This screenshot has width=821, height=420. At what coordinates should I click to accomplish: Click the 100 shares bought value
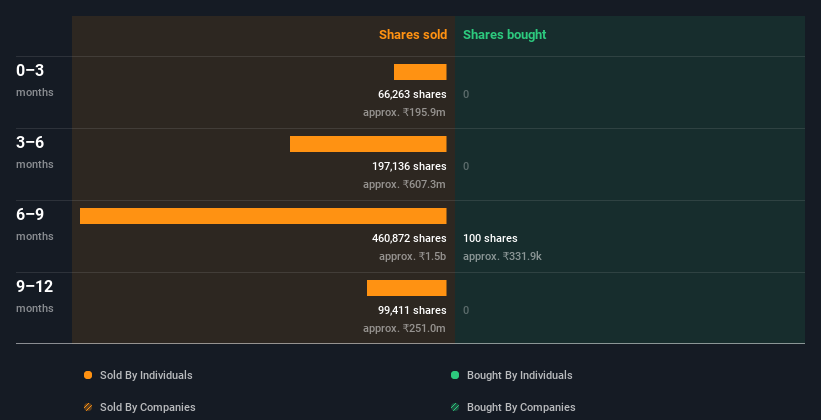pyautogui.click(x=490, y=238)
